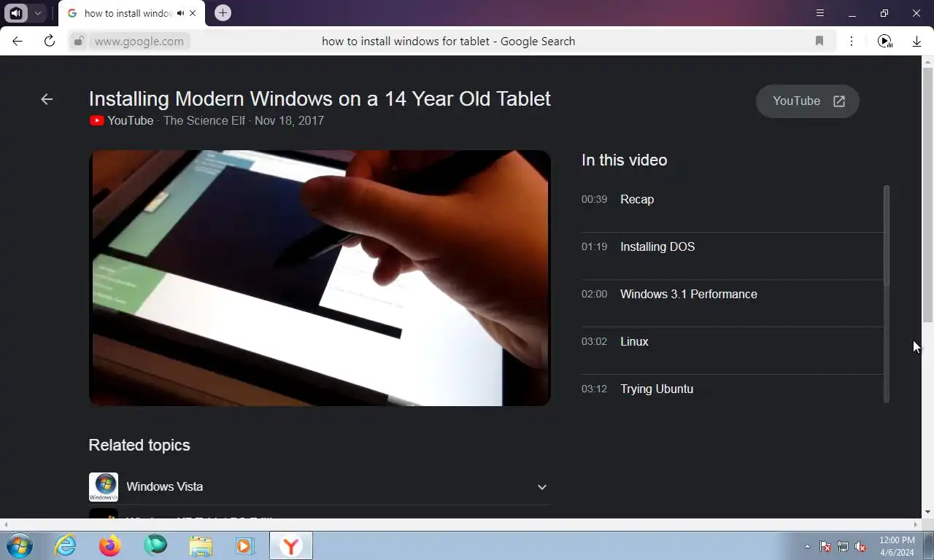
Task: Open the media playback toolbar icon
Action: coord(884,41)
